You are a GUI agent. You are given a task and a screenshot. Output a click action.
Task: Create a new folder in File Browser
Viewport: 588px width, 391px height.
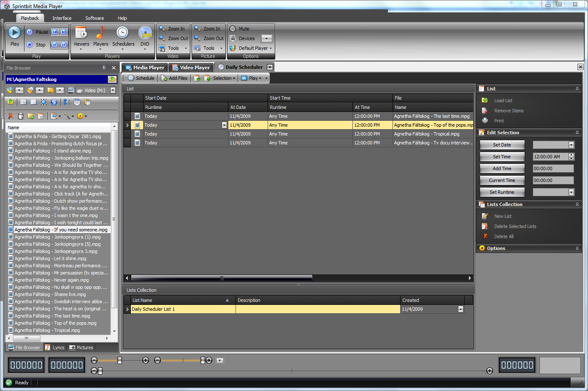(30, 116)
